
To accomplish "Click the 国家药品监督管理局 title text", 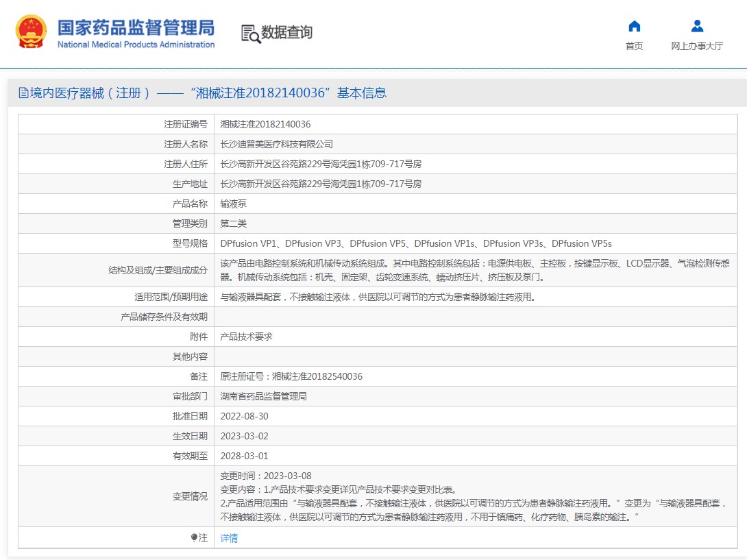I will (136, 27).
